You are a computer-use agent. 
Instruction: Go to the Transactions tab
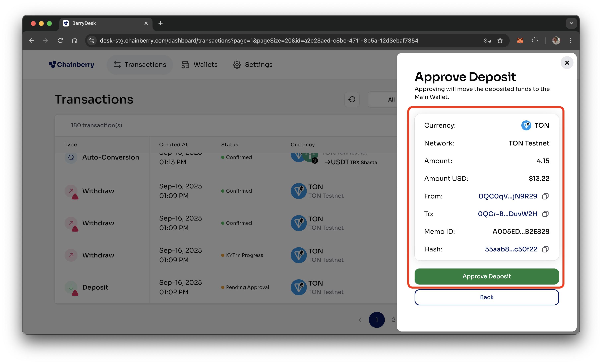140,64
